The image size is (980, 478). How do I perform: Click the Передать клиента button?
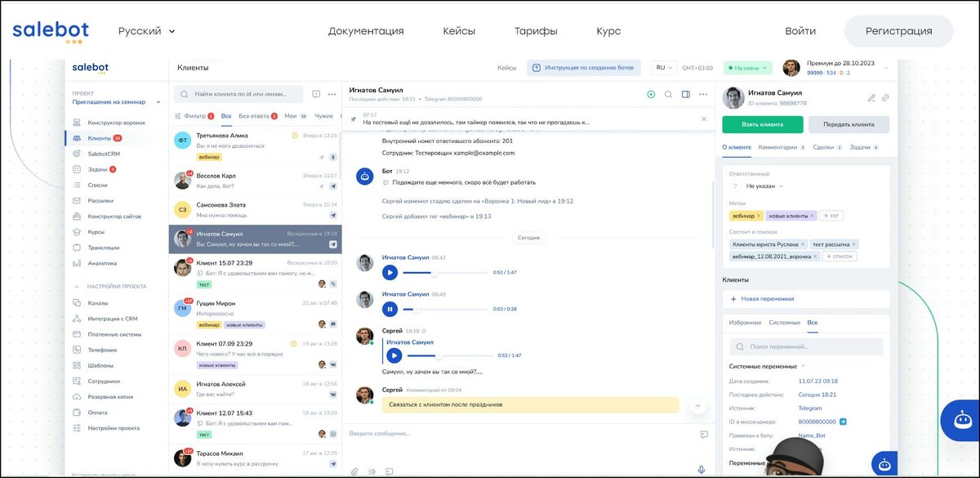849,124
